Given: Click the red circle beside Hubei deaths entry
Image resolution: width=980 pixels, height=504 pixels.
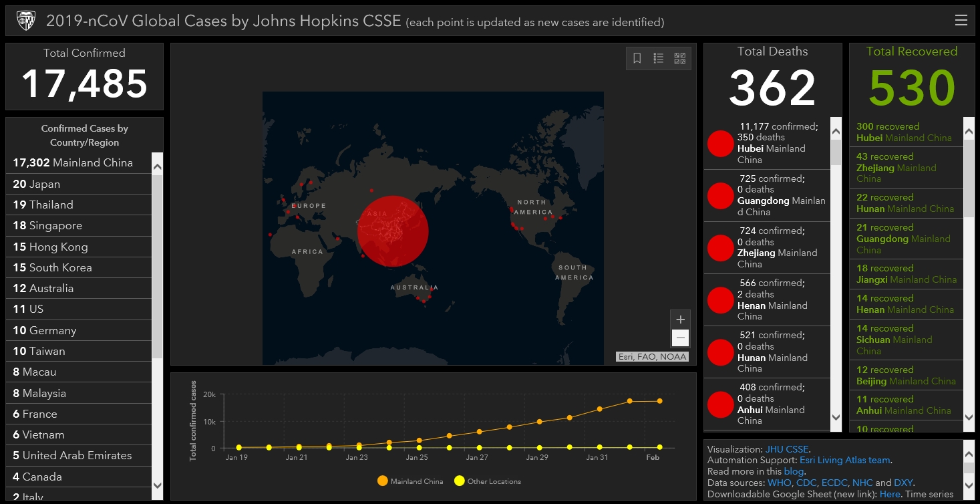Looking at the screenshot, I should tap(720, 144).
